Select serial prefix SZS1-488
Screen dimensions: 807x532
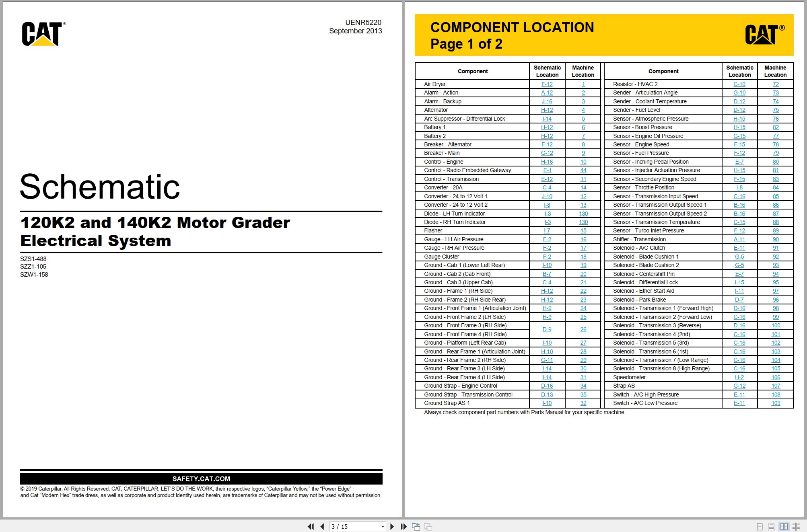point(33,259)
